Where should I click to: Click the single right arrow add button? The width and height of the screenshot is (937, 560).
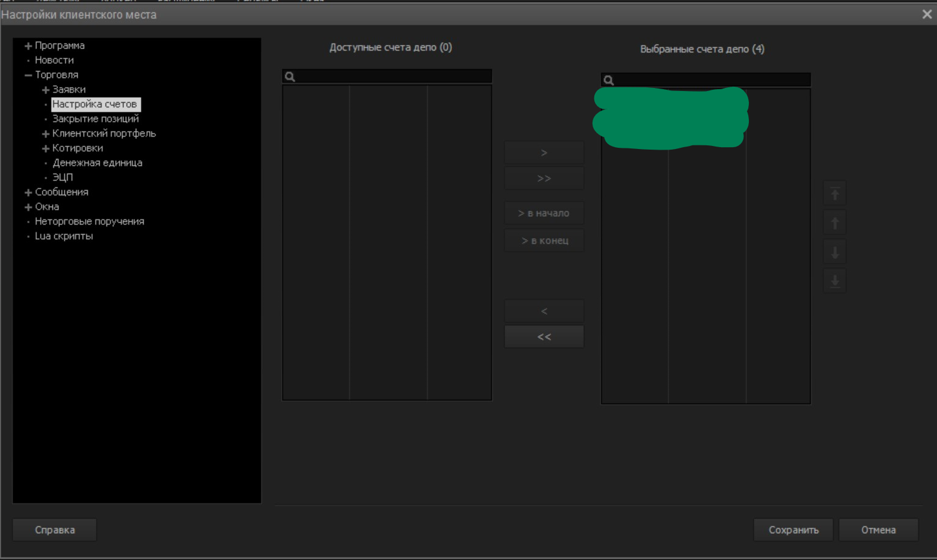coord(544,153)
